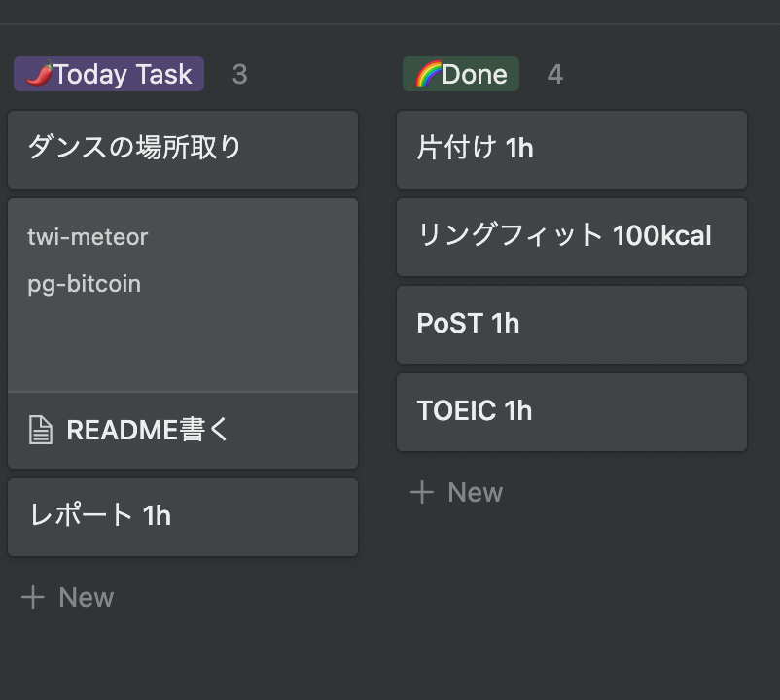Open the レポート 1h card

[x=183, y=516]
